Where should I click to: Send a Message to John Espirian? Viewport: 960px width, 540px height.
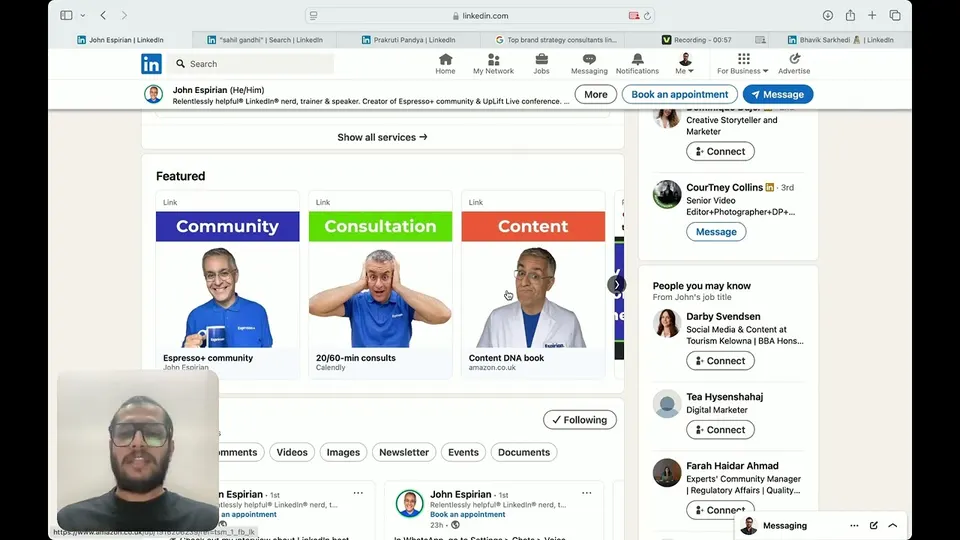tap(778, 94)
